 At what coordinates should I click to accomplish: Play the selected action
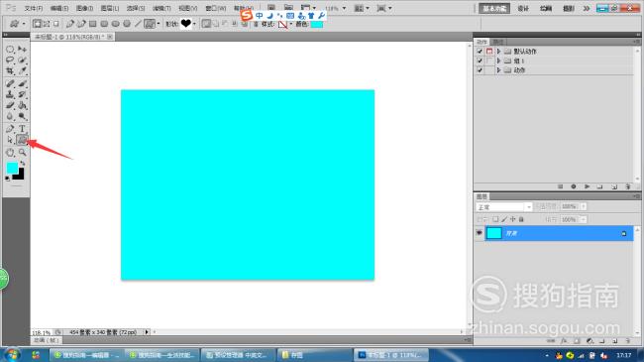pyautogui.click(x=587, y=186)
